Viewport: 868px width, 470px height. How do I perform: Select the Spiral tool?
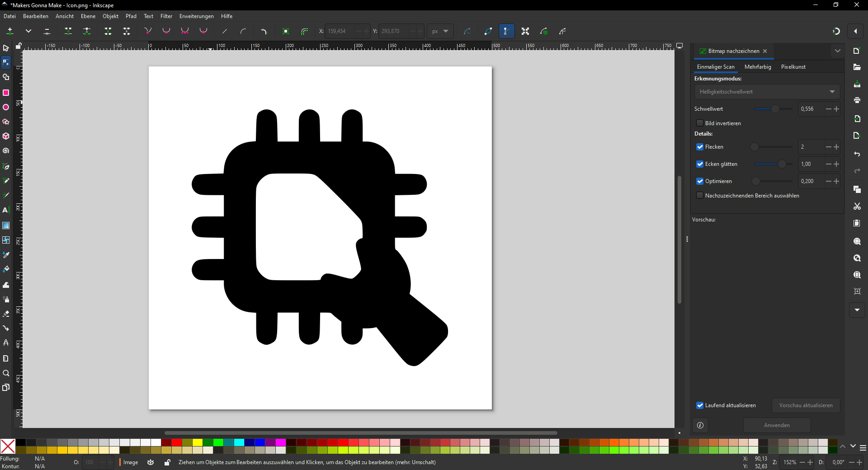coord(6,151)
